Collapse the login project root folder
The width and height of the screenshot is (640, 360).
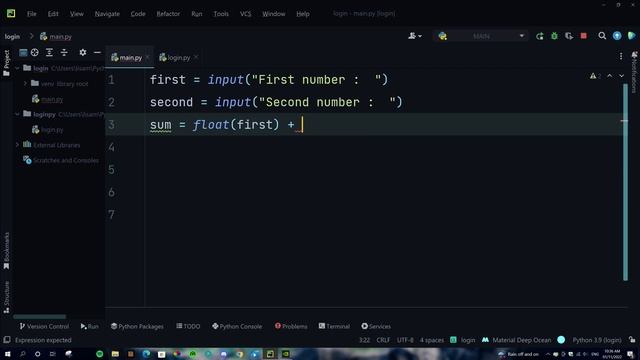17,68
